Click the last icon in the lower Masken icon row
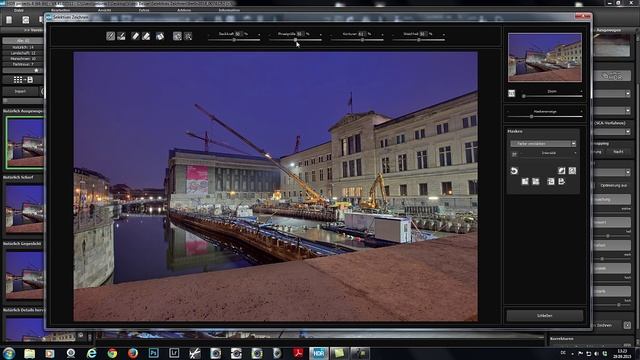Viewport: 640px width, 360px height. tap(562, 181)
